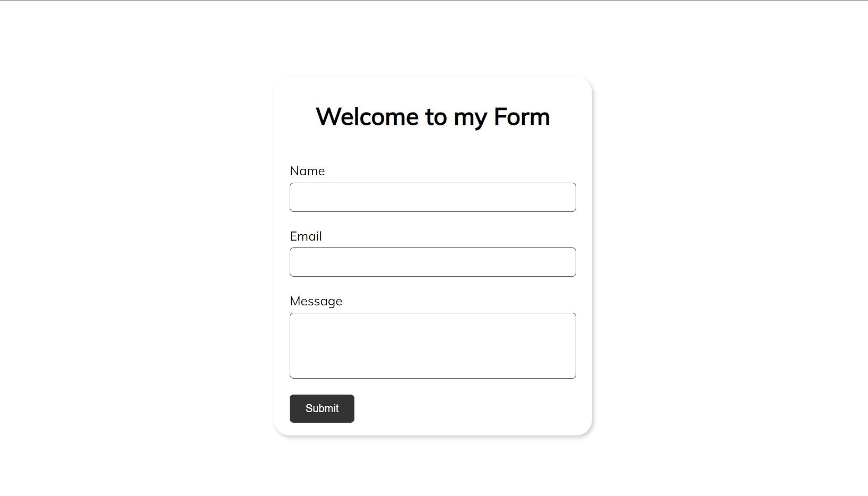Click the center of the Email field
The height and width of the screenshot is (496, 868).
click(x=432, y=262)
